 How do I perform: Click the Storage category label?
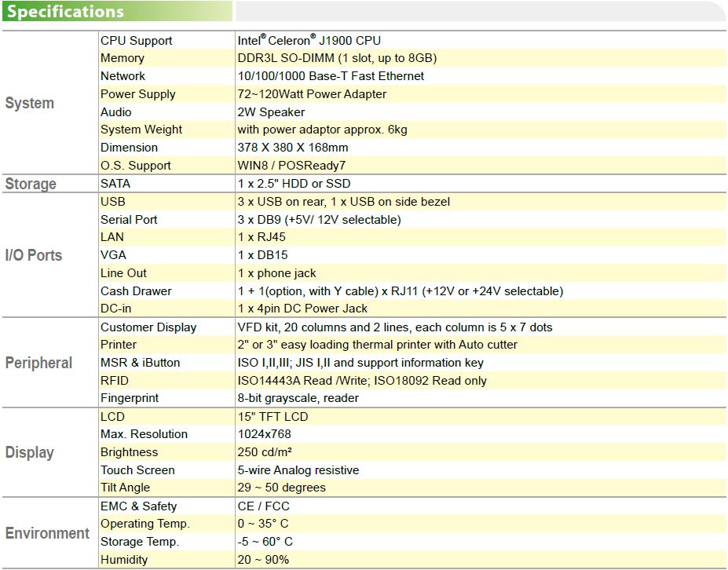(x=31, y=184)
